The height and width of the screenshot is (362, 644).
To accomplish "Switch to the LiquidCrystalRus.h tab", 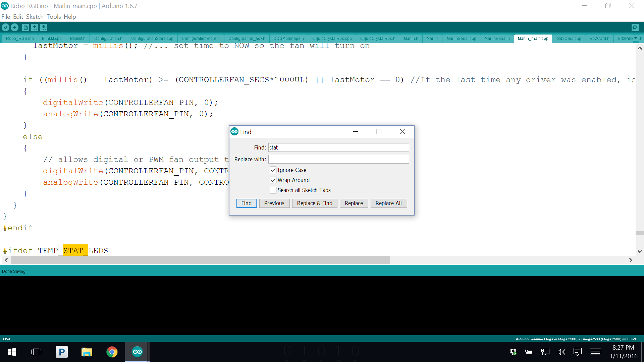I will (378, 39).
